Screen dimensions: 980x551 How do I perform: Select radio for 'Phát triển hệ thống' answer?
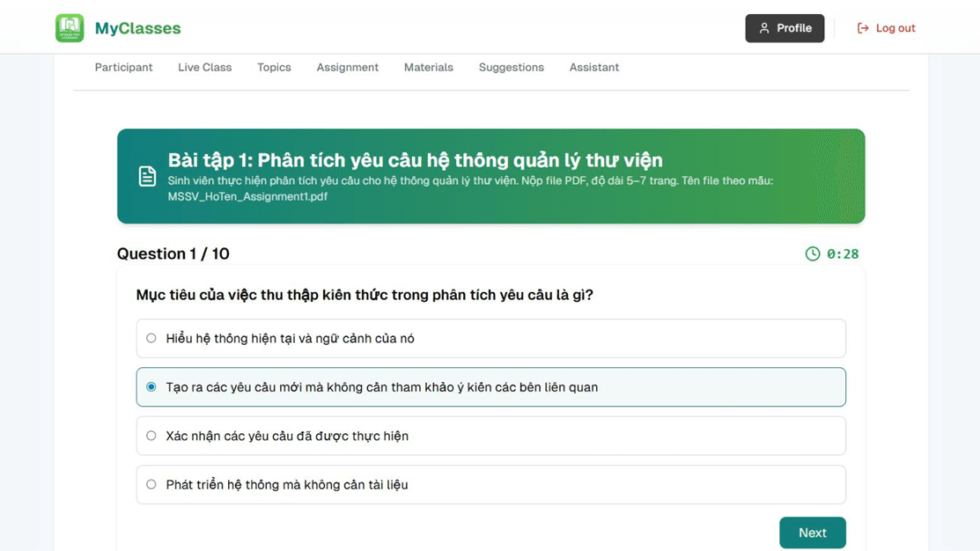151,484
